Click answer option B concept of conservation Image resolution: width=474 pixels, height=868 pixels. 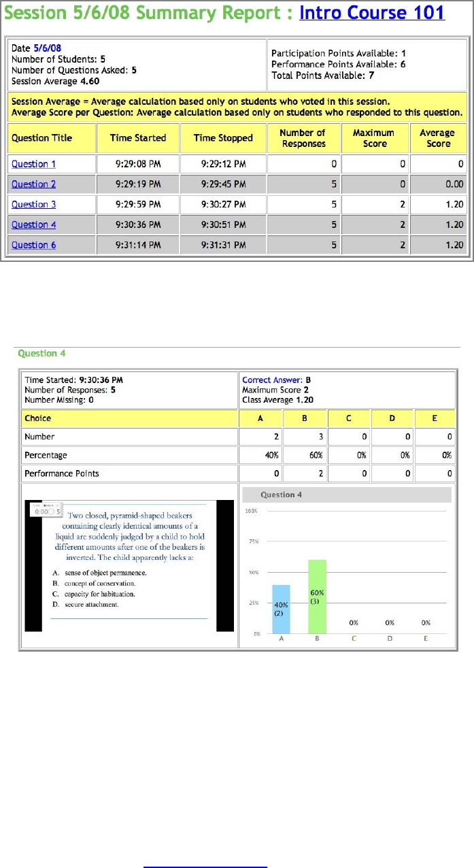(95, 584)
